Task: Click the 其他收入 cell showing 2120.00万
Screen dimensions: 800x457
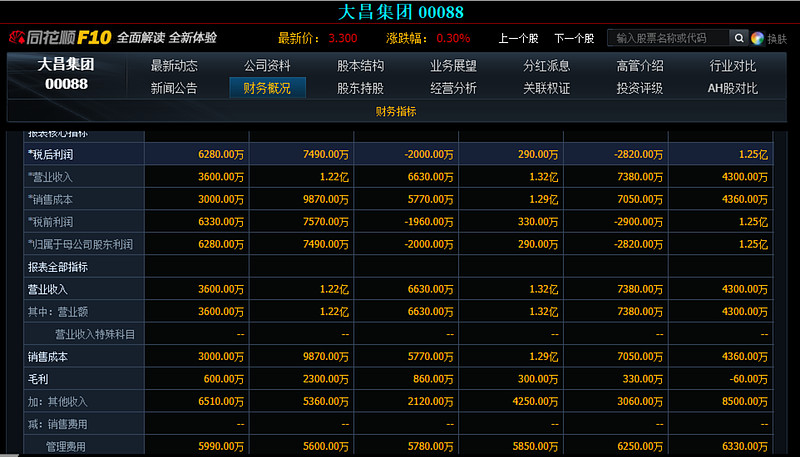Action: (x=406, y=401)
